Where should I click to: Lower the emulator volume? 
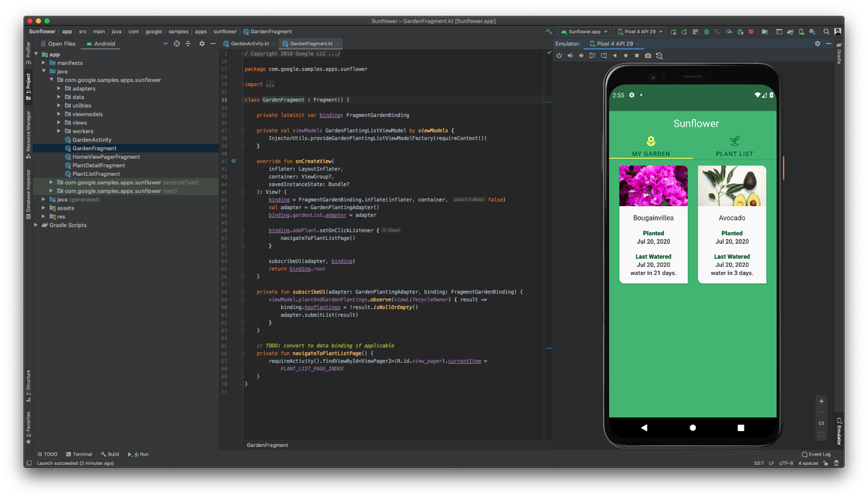582,55
